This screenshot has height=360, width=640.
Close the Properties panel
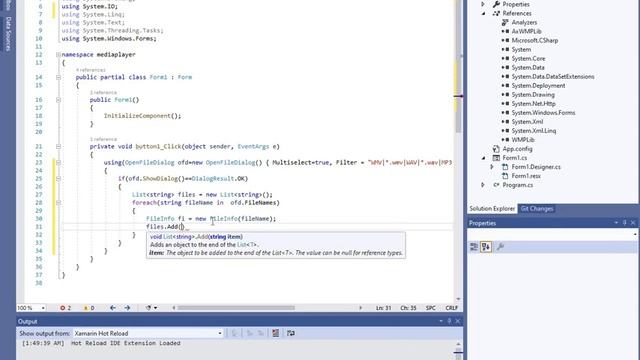pyautogui.click(x=633, y=223)
